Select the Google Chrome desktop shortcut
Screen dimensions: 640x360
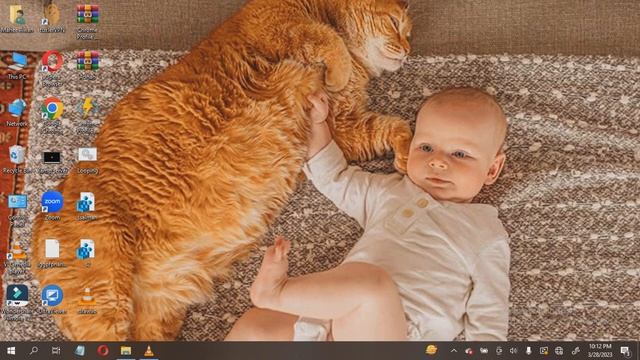click(52, 109)
